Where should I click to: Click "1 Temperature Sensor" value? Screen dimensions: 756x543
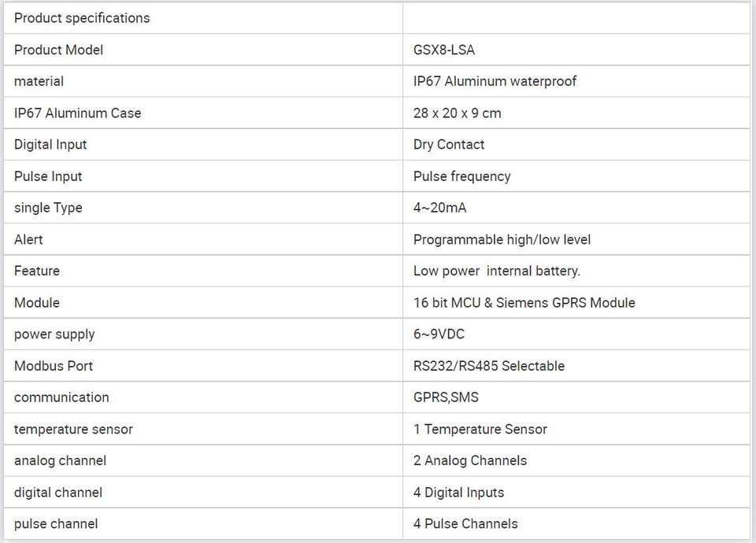point(480,429)
